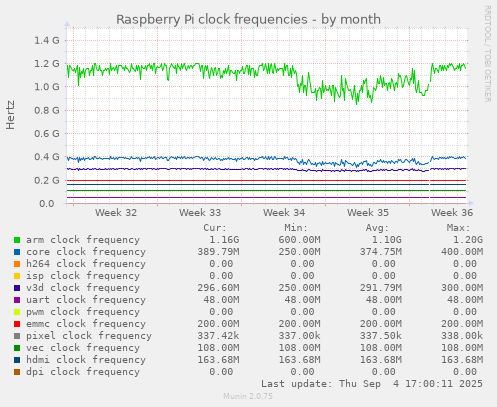The image size is (497, 407).
Task: Click the 'Week 34' axis label
Action: [284, 213]
